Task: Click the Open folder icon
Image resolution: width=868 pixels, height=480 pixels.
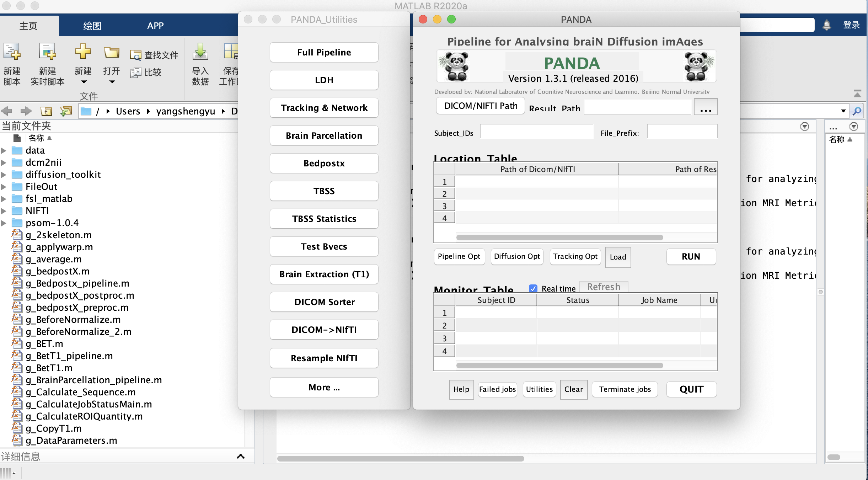Action: coord(111,53)
